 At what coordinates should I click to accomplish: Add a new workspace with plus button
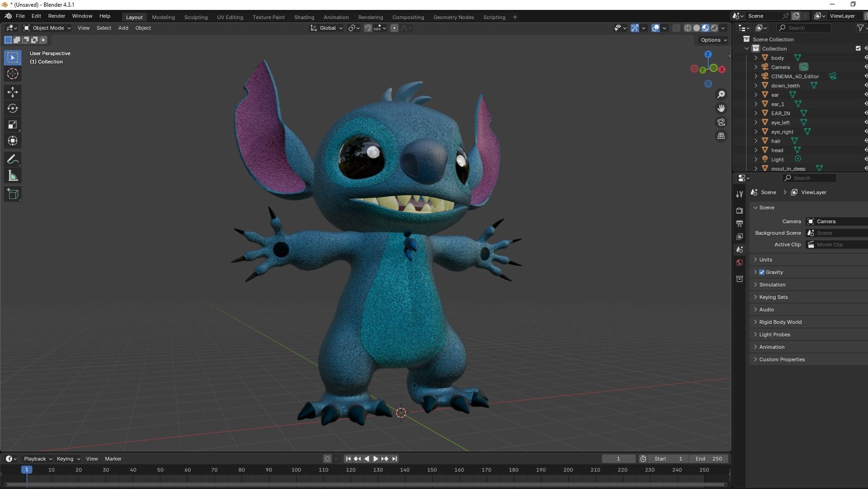[x=515, y=17]
